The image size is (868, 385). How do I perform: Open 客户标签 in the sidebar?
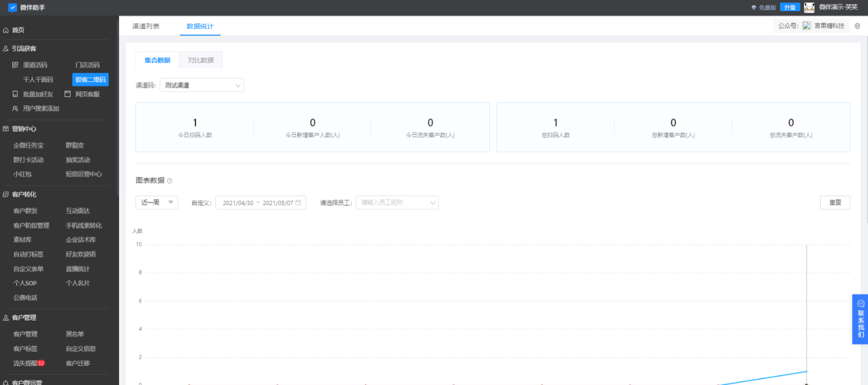(x=26, y=349)
